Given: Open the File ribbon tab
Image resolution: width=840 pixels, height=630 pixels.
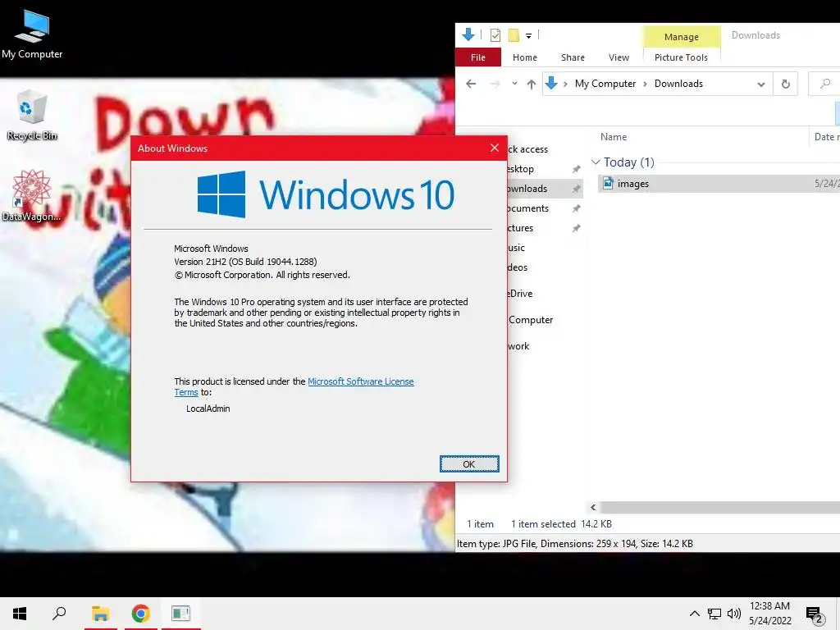Looking at the screenshot, I should (478, 57).
